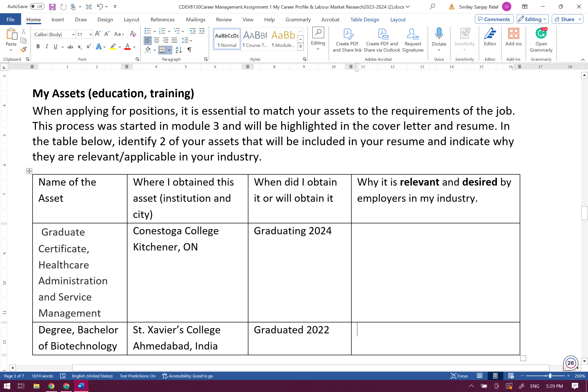Switch to the References tab

tap(163, 19)
